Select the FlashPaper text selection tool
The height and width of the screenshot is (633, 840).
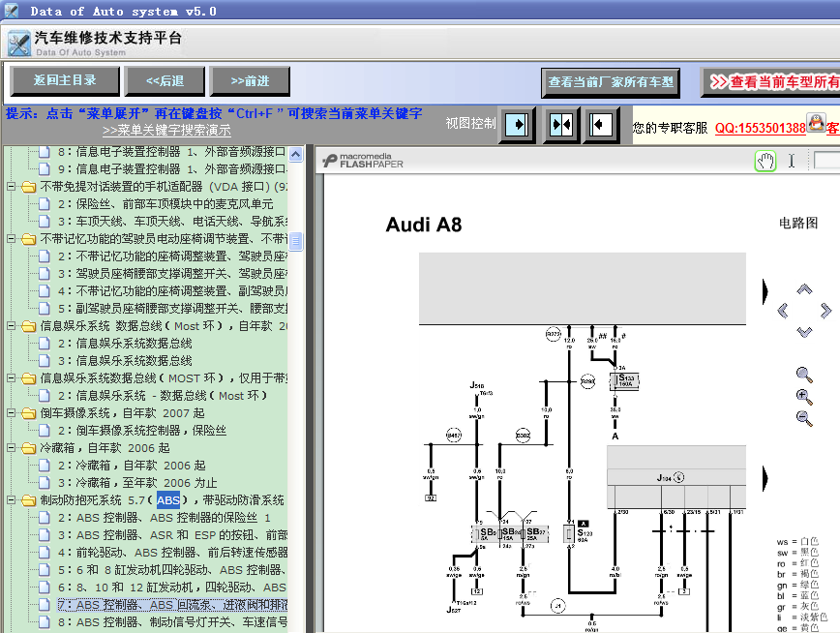pyautogui.click(x=792, y=161)
